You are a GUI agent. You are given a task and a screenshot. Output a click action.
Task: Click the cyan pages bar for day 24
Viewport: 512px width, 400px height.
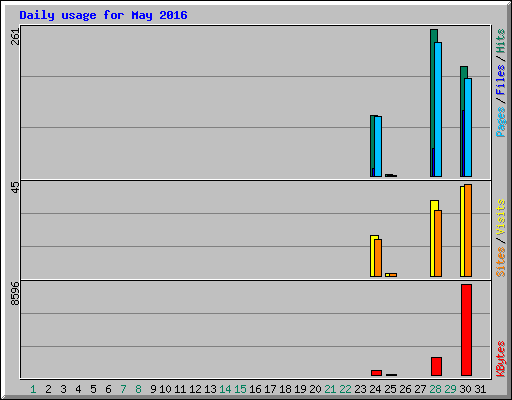[x=378, y=146]
